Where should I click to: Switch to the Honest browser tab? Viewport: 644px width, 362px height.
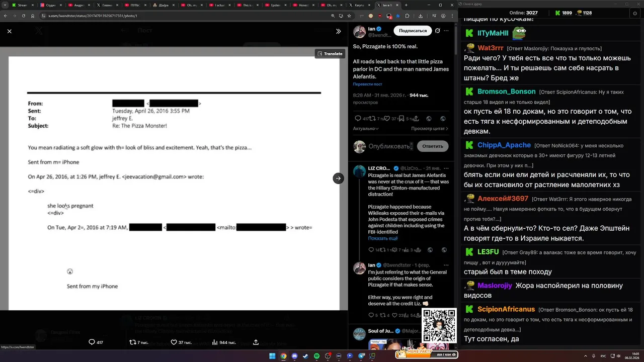pos(304,5)
